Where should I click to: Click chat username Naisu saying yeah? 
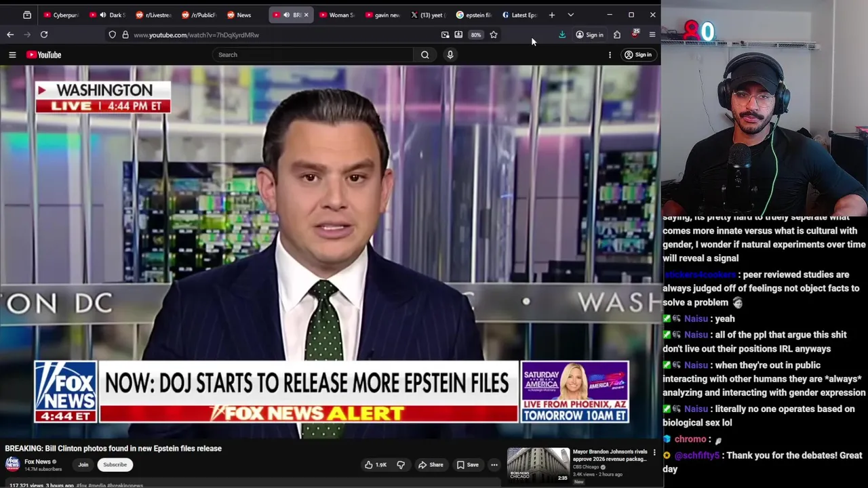point(696,319)
